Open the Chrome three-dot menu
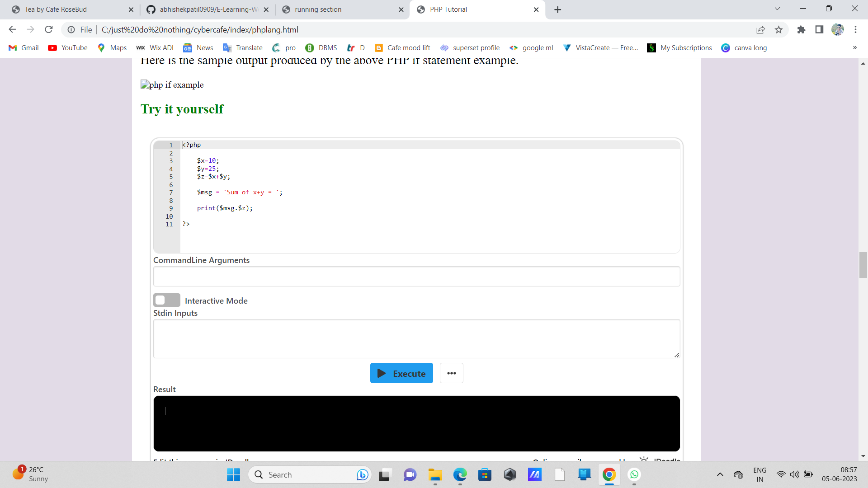 pos(856,29)
